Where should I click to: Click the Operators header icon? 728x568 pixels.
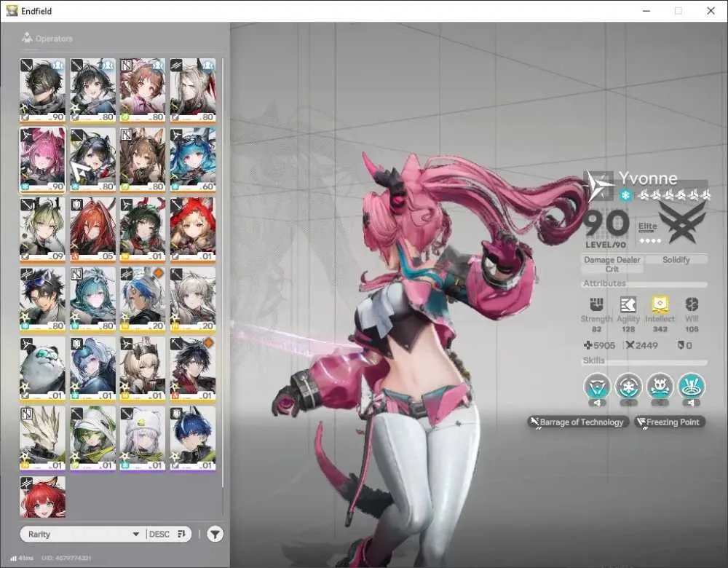pyautogui.click(x=27, y=38)
